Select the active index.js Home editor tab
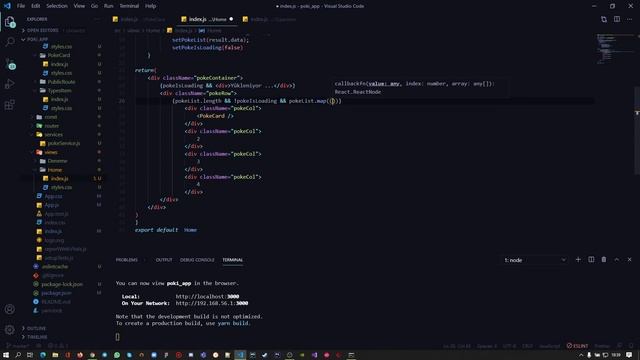 tap(207, 19)
